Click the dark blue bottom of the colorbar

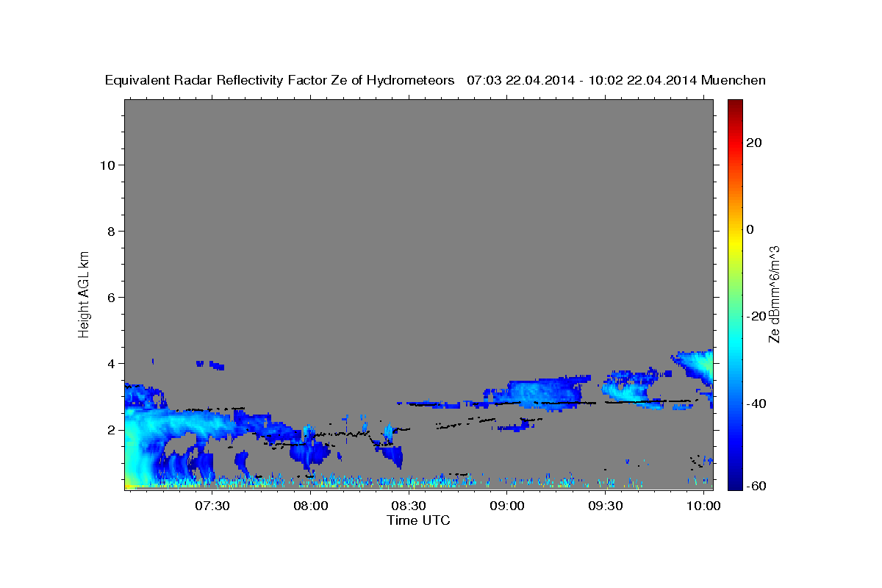735,483
